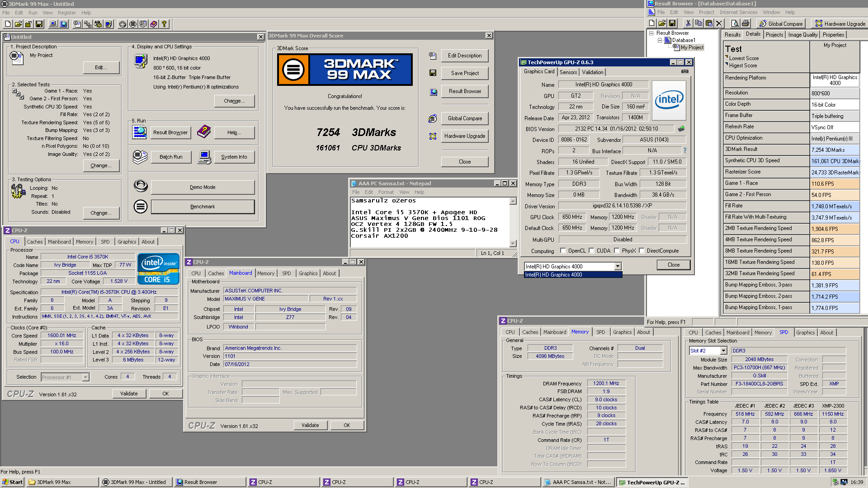Click Edit button in Project Description

[101, 67]
